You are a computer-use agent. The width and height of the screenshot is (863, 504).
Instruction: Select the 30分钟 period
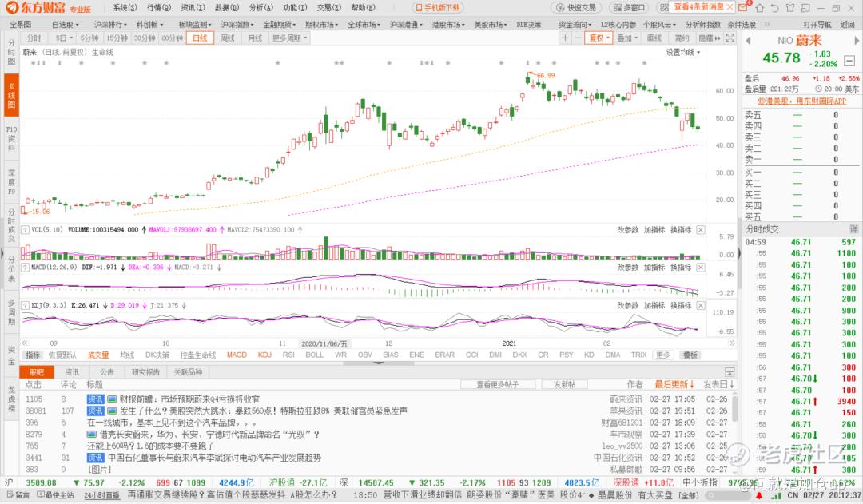(145, 38)
